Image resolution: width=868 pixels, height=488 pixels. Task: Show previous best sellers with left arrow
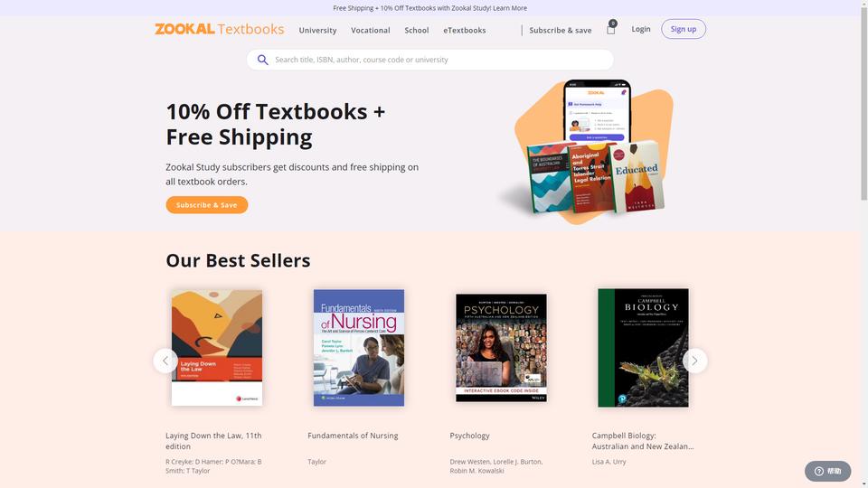[x=165, y=361]
